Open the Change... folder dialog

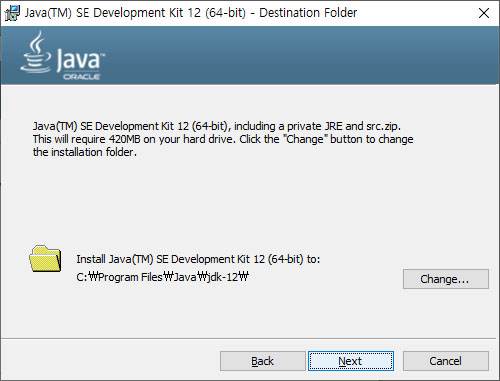(x=446, y=279)
